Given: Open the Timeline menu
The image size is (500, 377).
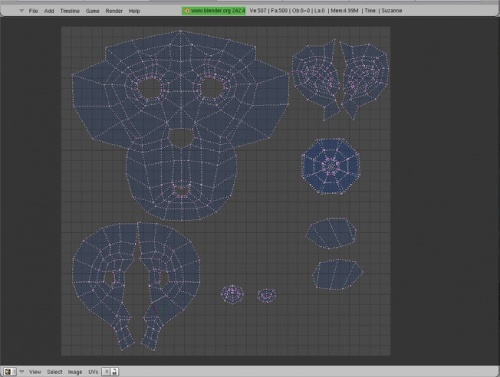Looking at the screenshot, I should 70,11.
